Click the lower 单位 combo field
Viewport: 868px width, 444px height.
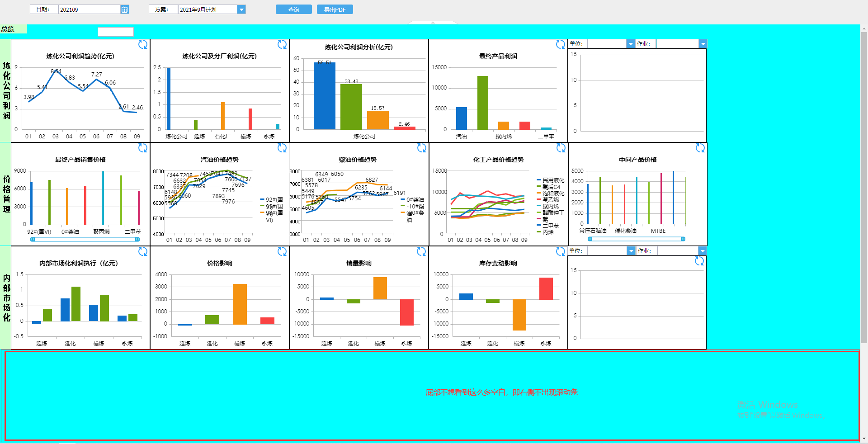coord(607,250)
